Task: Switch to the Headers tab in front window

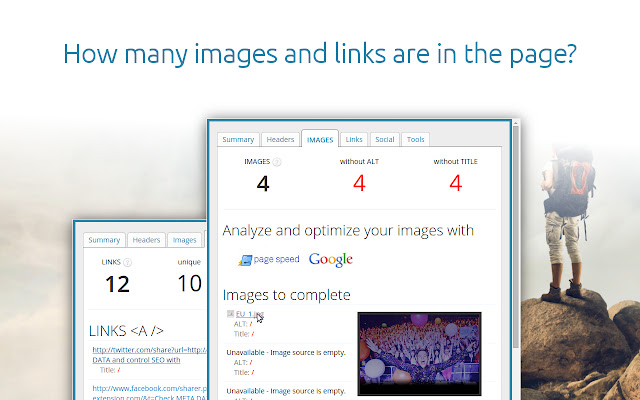Action: pos(280,140)
